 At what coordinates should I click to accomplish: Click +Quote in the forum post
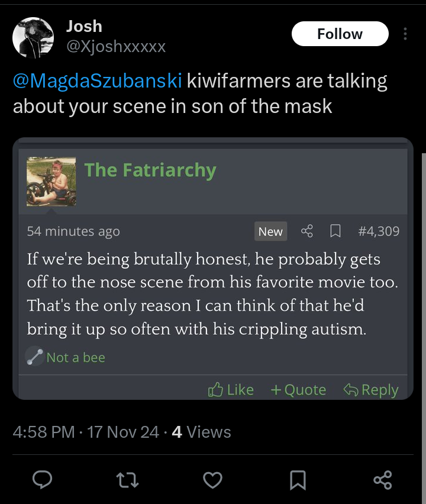[x=298, y=390]
